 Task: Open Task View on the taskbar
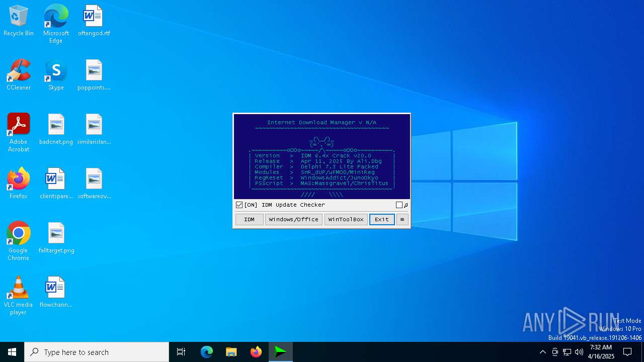[181, 352]
